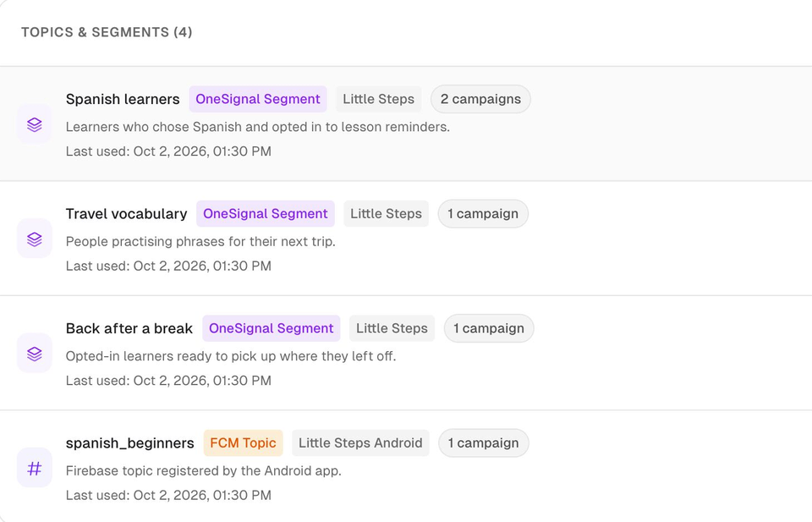The width and height of the screenshot is (812, 522).
Task: Click OneSignal Segment tag on Back after a break
Action: [x=272, y=328]
